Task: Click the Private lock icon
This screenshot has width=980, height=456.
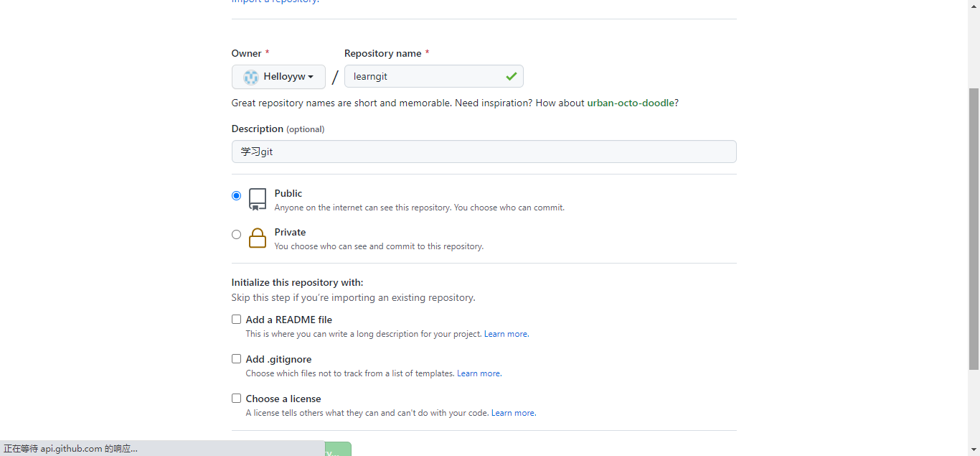Action: point(258,238)
